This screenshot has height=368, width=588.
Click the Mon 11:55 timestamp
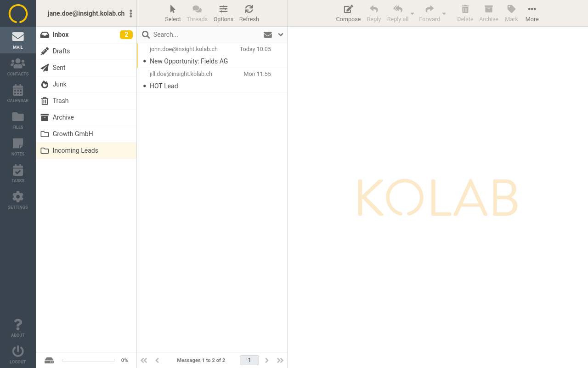pyautogui.click(x=257, y=74)
